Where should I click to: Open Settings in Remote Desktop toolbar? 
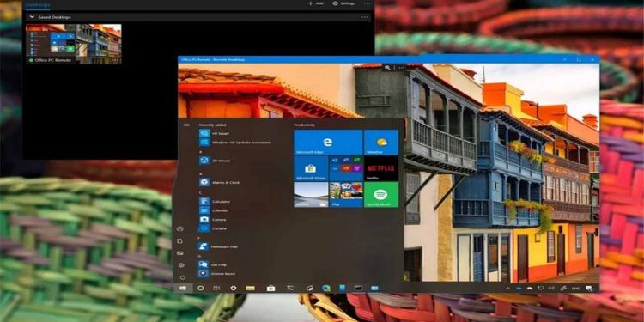pos(343,3)
